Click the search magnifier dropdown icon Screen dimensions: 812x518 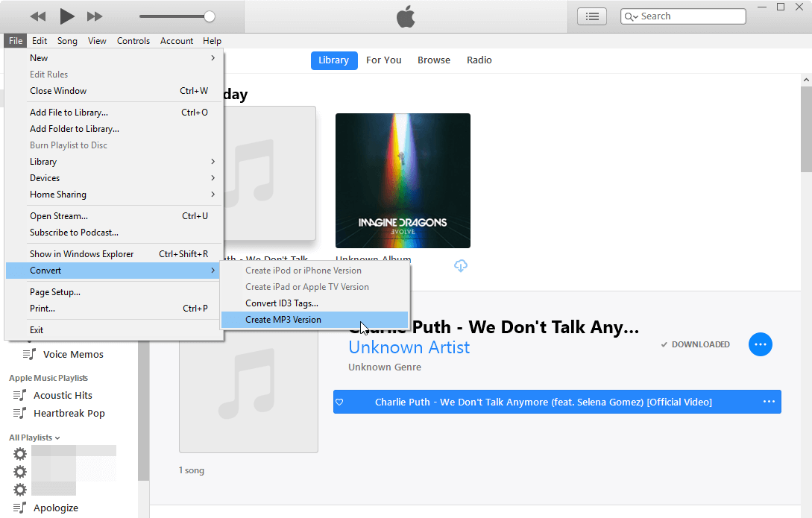click(631, 16)
